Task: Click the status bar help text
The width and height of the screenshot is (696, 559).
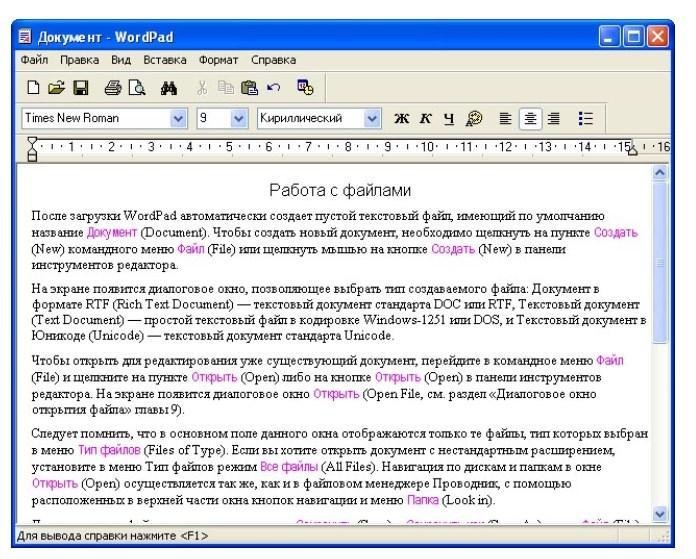Action: pyautogui.click(x=112, y=536)
